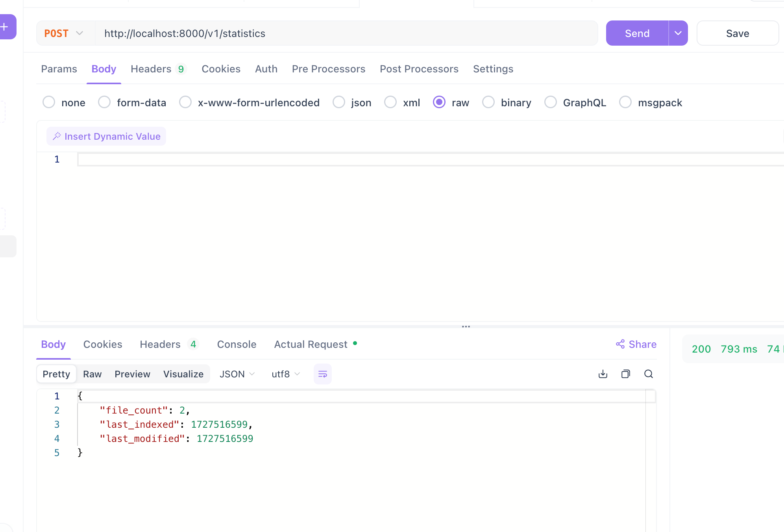Open the Actual Request tab
The image size is (784, 532).
[311, 344]
